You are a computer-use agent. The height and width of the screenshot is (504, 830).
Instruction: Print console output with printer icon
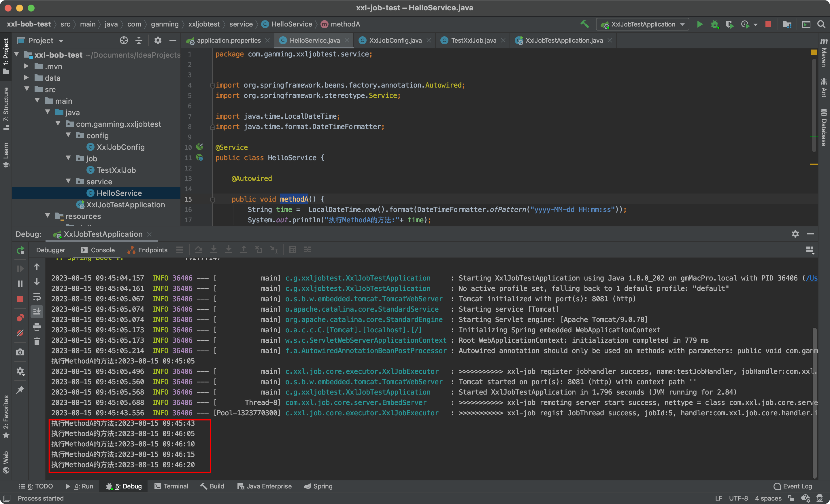[37, 327]
